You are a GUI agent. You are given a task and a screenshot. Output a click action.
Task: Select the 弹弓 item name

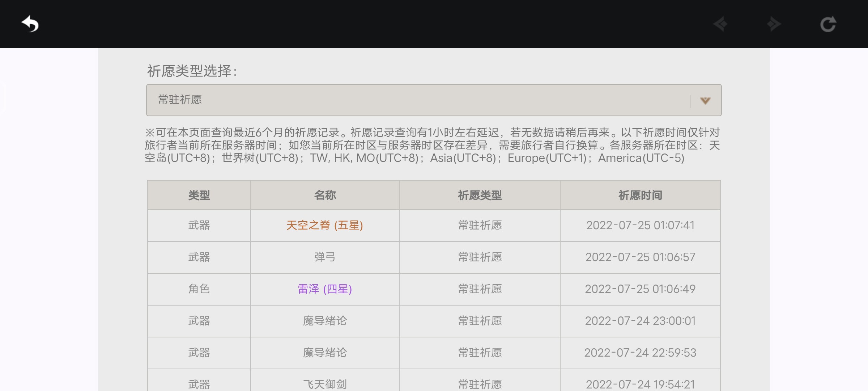point(325,257)
